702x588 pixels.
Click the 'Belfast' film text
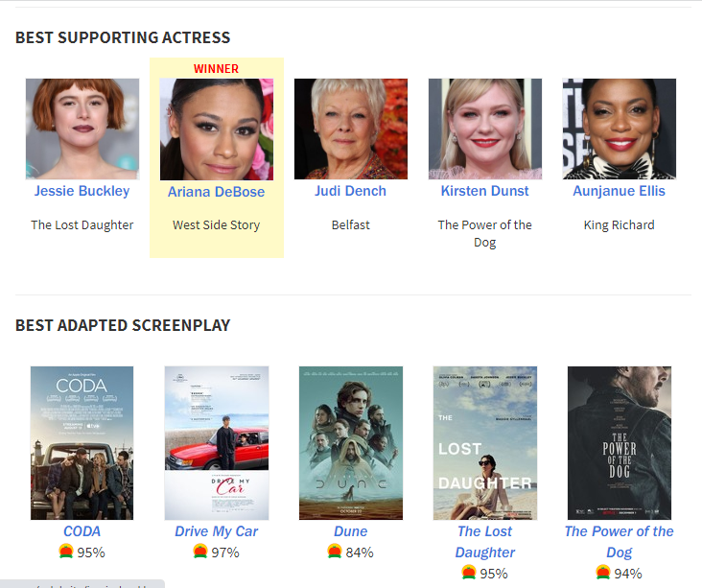pyautogui.click(x=351, y=224)
